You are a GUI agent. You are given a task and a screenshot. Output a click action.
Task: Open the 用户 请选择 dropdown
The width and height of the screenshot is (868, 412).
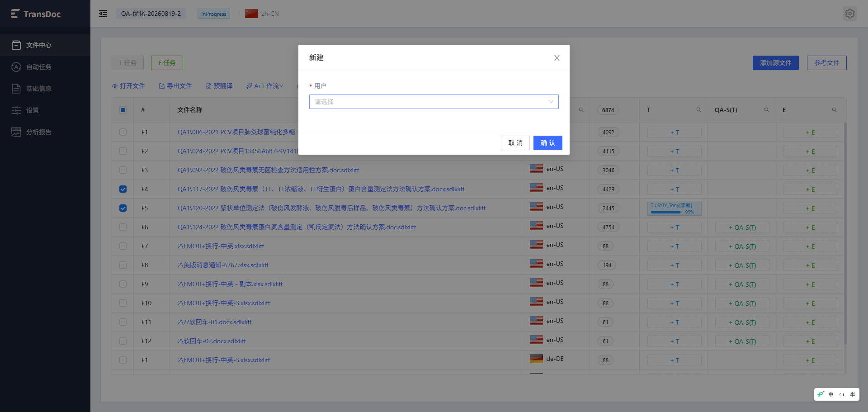(434, 102)
